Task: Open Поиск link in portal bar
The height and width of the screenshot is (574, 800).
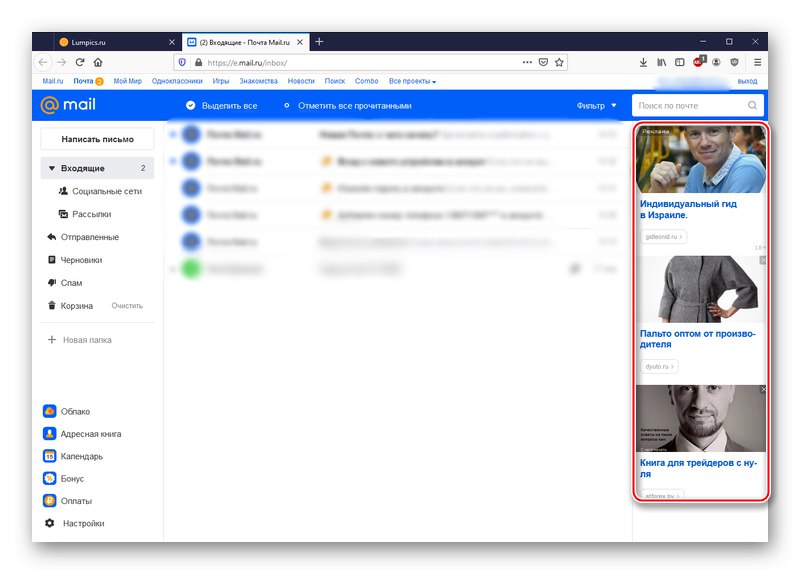Action: (x=335, y=81)
